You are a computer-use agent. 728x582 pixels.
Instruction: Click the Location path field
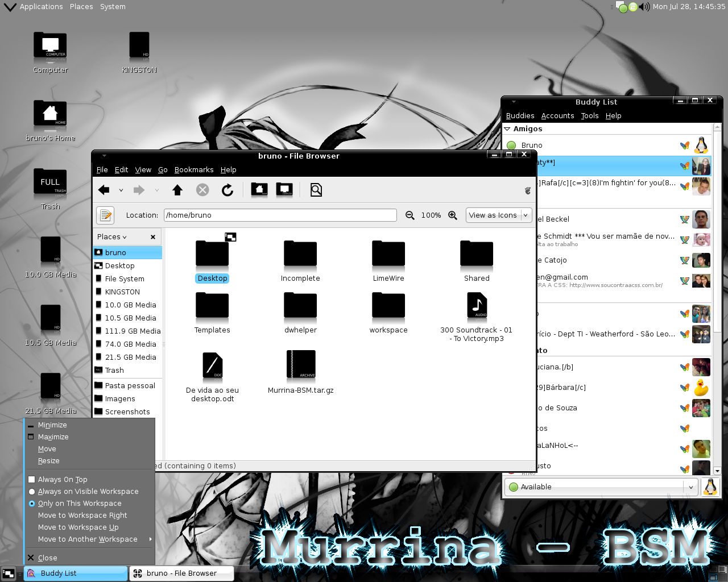click(x=280, y=215)
